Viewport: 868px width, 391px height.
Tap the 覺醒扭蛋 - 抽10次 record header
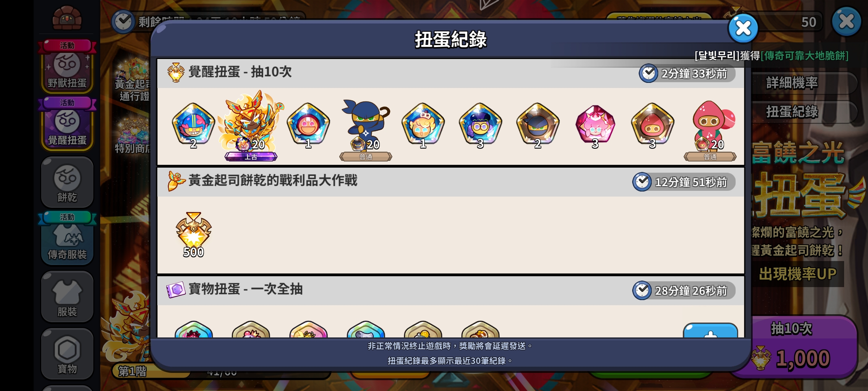coord(240,72)
